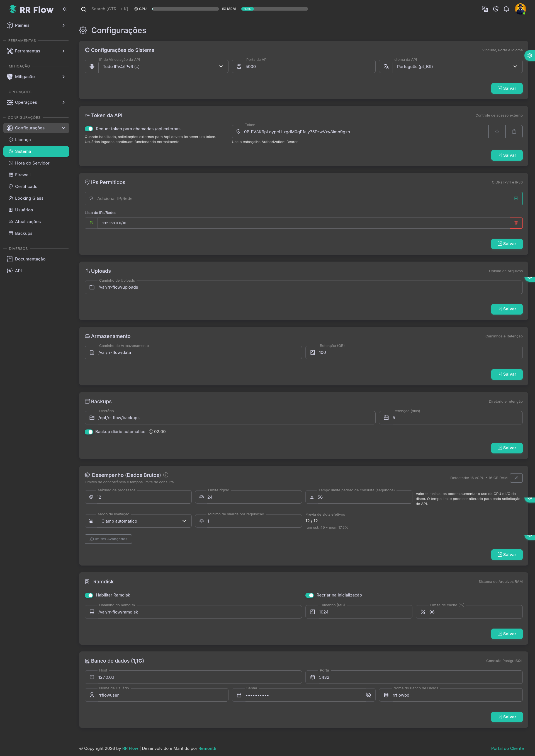Collapse the sidebar with the double chevron

point(65,9)
